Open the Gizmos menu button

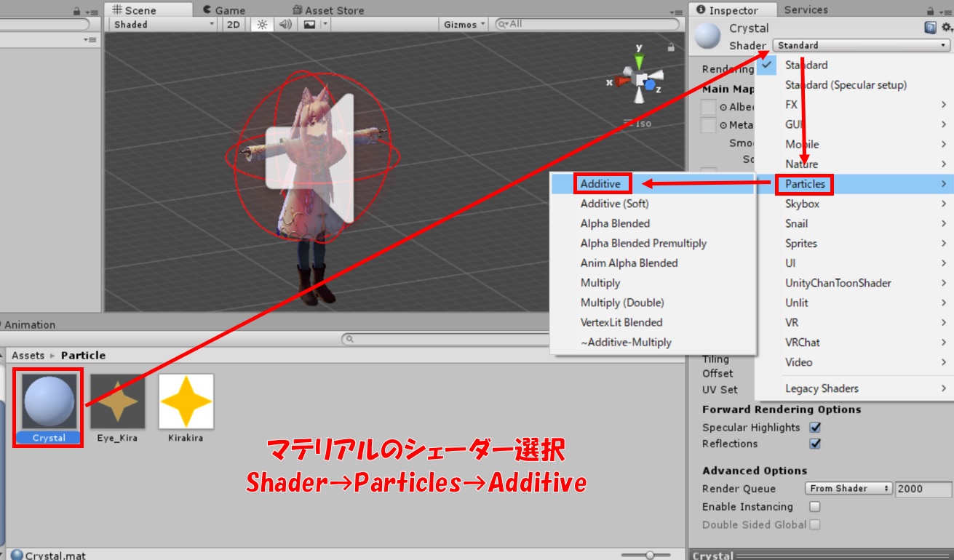click(x=464, y=25)
